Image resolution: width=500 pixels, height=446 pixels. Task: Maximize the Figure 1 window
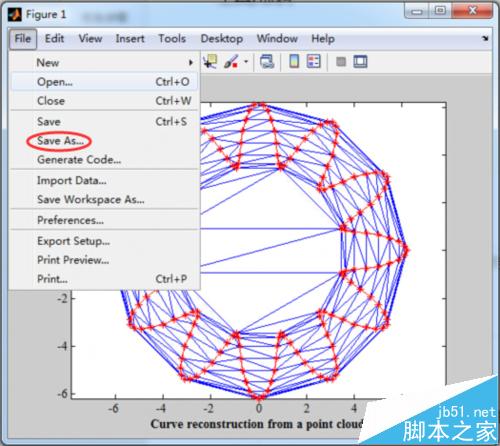[440, 11]
